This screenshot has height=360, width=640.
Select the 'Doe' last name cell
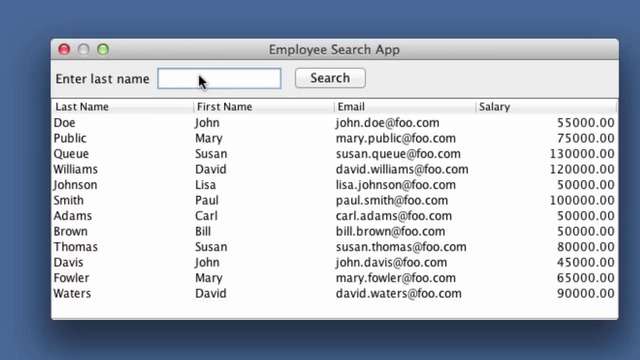[x=64, y=123]
